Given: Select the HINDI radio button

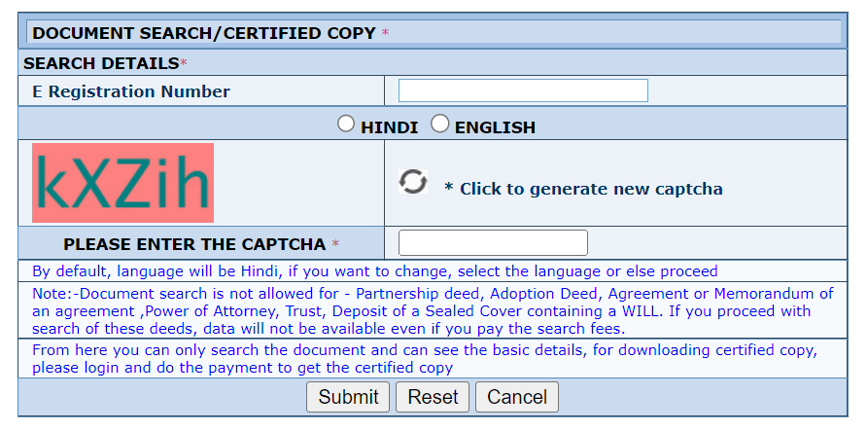Looking at the screenshot, I should click(346, 125).
